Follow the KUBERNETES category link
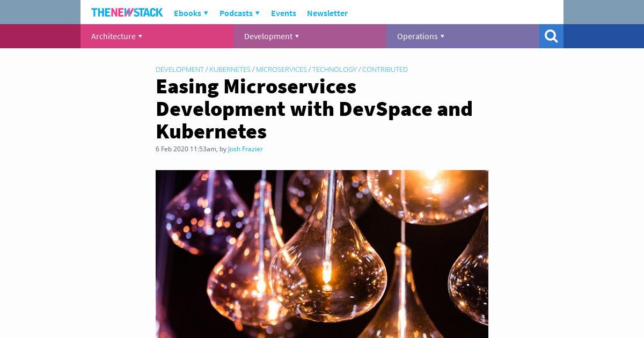 click(230, 69)
